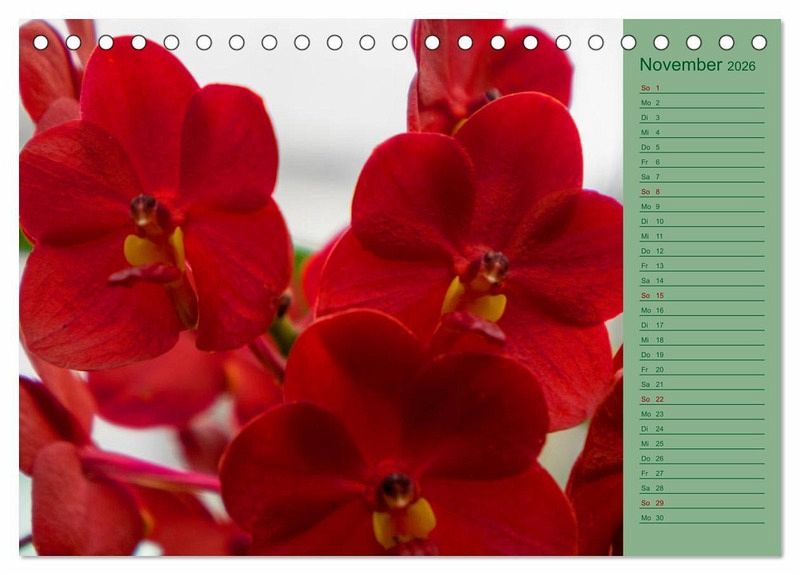Select the red So 29 Sunday row
800x575 pixels.
click(701, 503)
